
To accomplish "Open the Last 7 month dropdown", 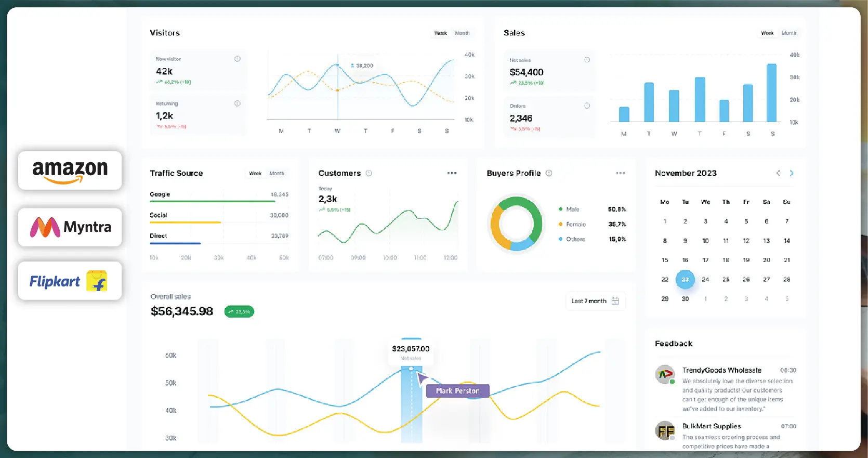I will [595, 301].
